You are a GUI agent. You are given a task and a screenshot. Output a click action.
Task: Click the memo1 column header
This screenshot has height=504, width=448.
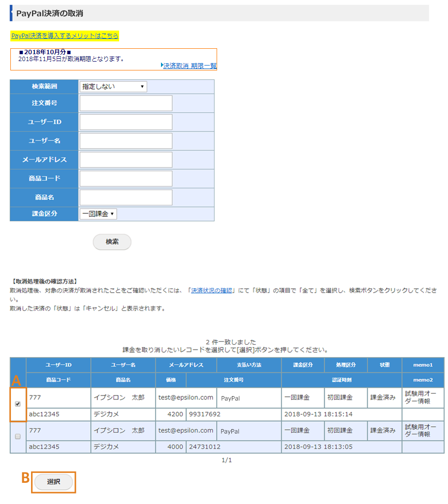[423, 365]
